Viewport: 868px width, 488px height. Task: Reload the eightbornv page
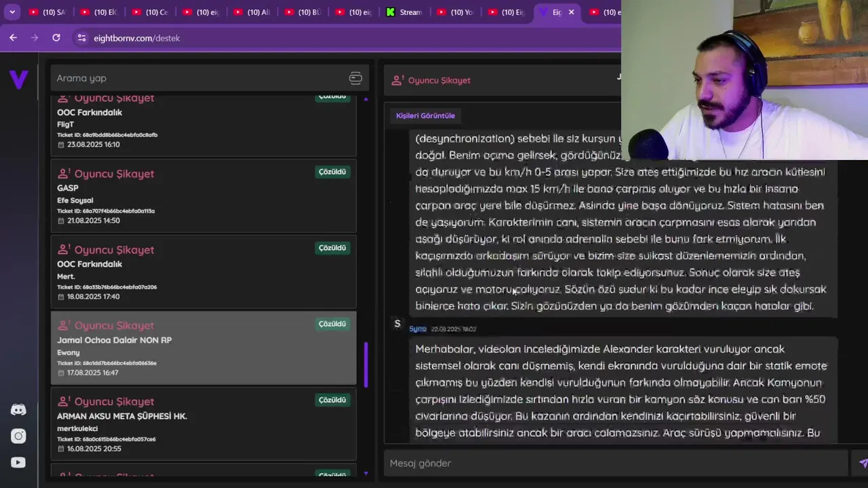[x=56, y=38]
